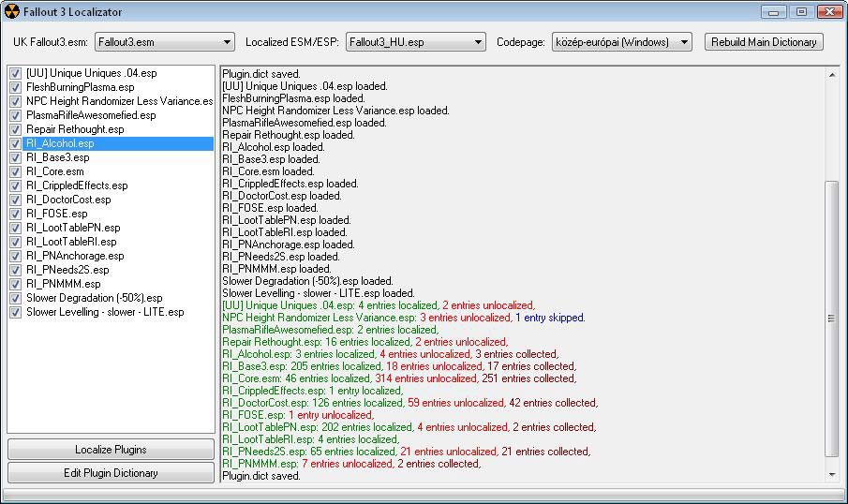Click the first 'Plugin.dict saved.' log line
Image resolution: width=848 pixels, height=504 pixels.
(x=261, y=74)
